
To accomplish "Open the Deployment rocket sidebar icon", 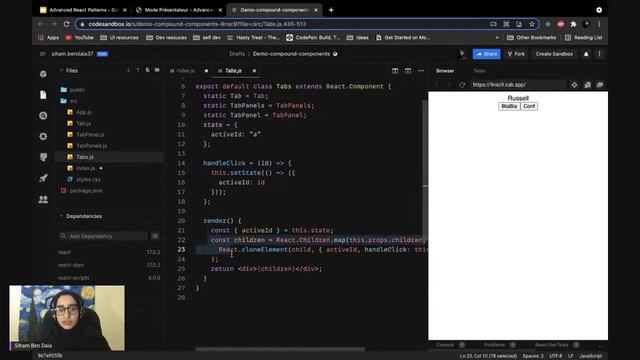I will click(x=43, y=178).
